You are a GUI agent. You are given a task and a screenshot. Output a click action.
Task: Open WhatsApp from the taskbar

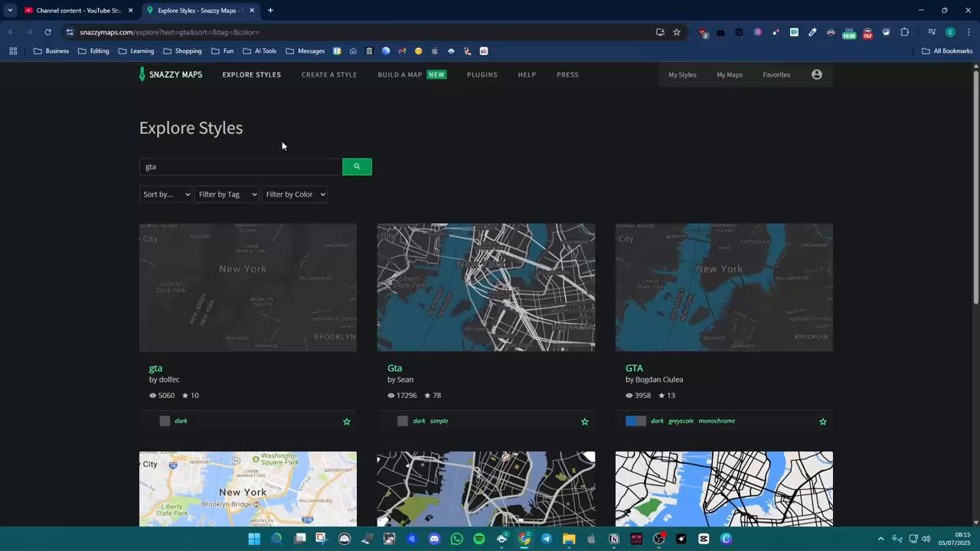[x=457, y=539]
